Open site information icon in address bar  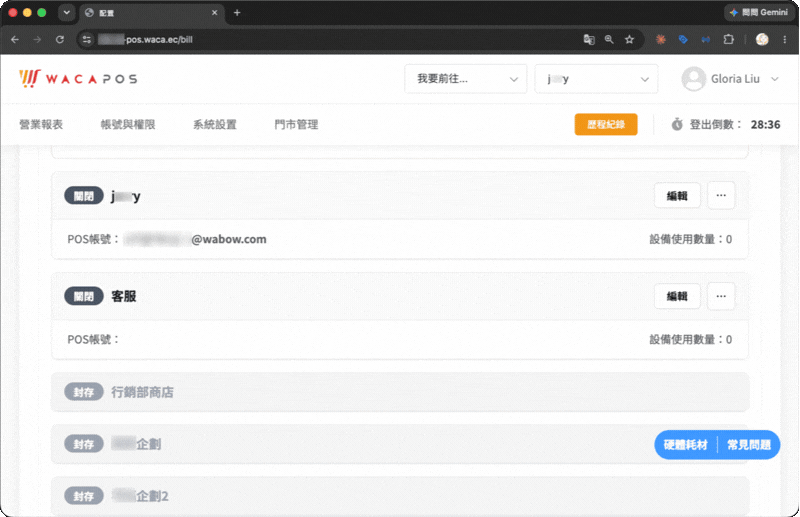(87, 39)
